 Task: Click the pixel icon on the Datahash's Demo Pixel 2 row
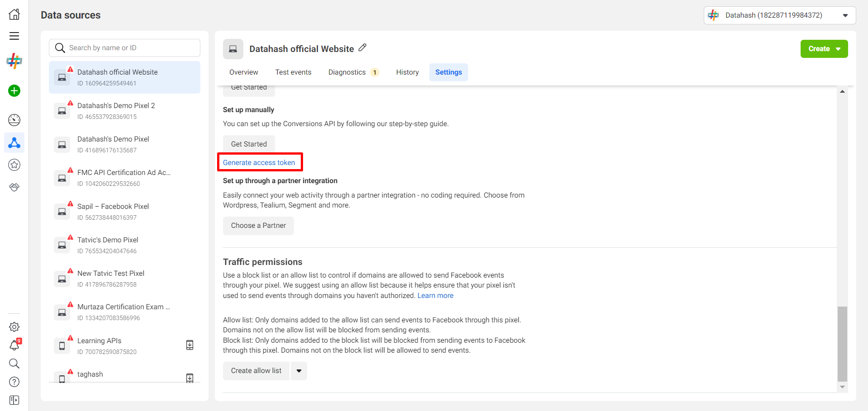[x=62, y=111]
